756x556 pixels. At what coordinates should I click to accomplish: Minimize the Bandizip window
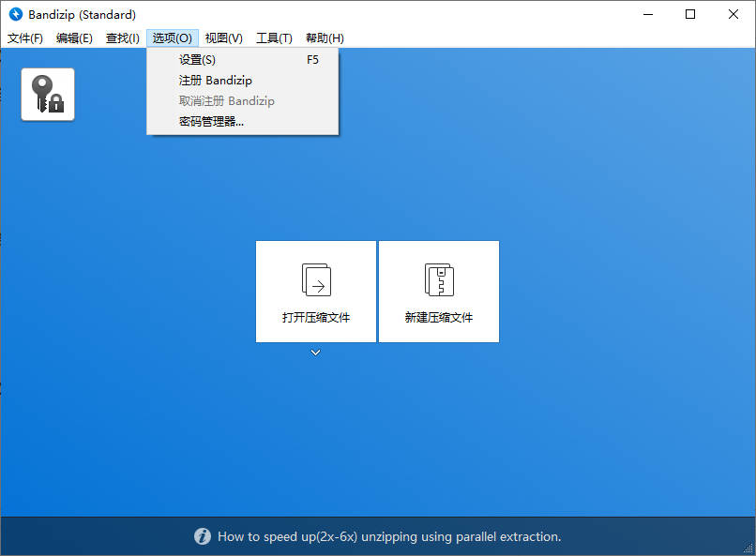[648, 14]
